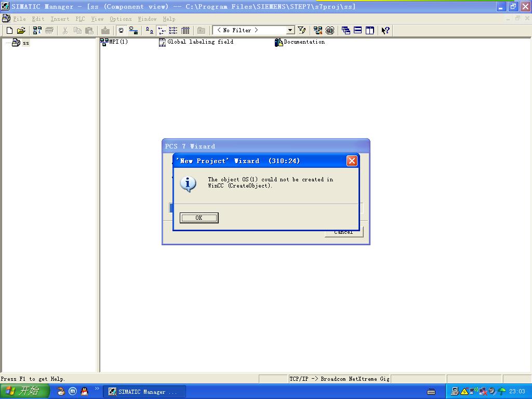Image resolution: width=532 pixels, height=399 pixels.
Task: Switch to List view icon
Action: (174, 31)
